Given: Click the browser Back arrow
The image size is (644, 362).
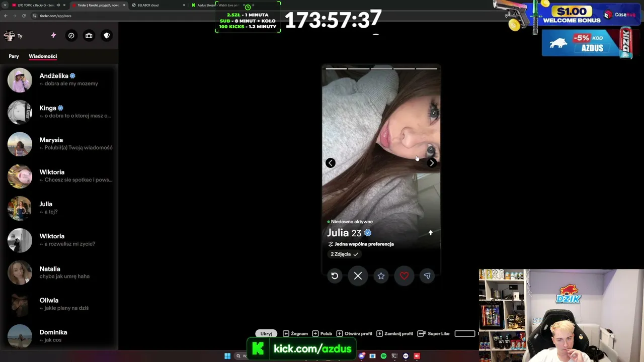Looking at the screenshot, I should (6, 16).
